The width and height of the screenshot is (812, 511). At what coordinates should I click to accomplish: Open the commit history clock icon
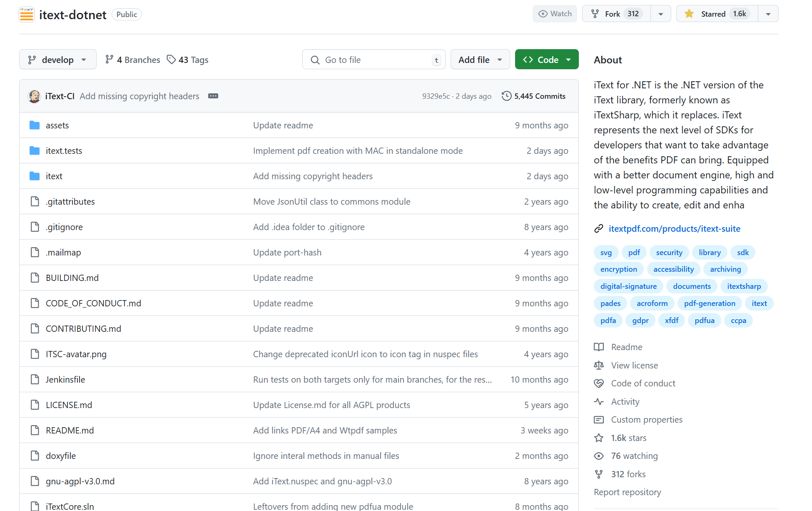[506, 96]
